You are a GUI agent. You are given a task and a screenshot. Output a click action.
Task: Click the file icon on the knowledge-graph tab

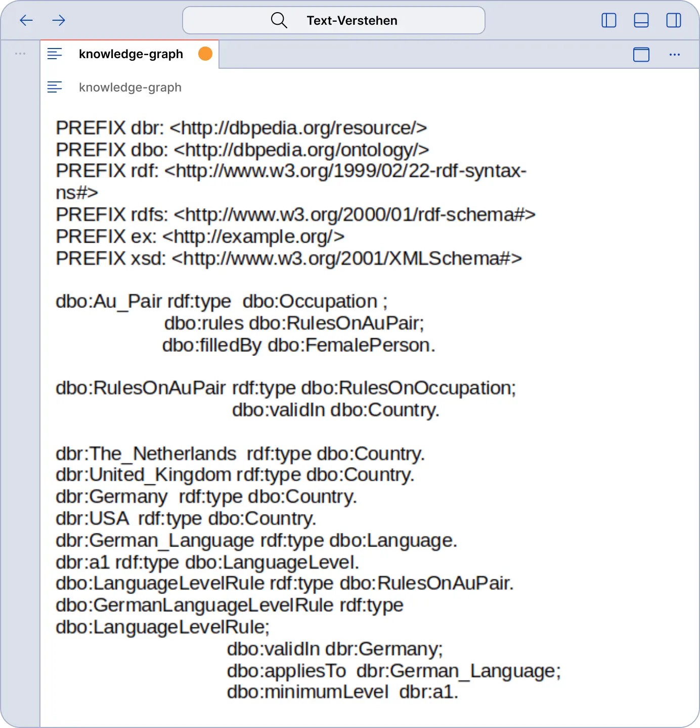[55, 54]
